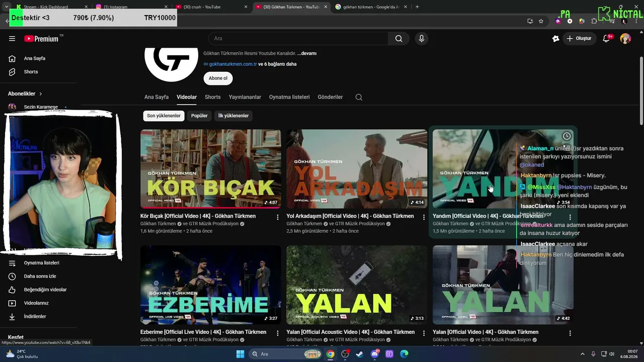This screenshot has width=644, height=362.
Task: Open YouTube notifications bell
Action: point(606,39)
